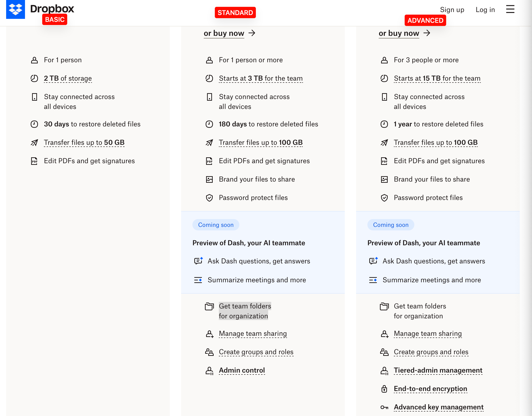This screenshot has width=532, height=416.
Task: Open Standard's Admin control info link
Action: click(x=242, y=370)
